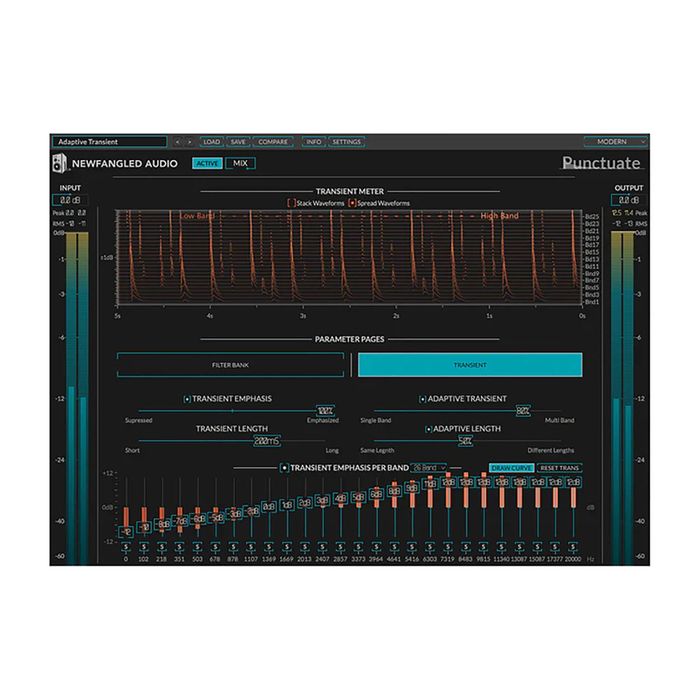Screen dimensions: 700x700
Task: Enable the Stack Waveforms checkbox
Action: (x=292, y=203)
